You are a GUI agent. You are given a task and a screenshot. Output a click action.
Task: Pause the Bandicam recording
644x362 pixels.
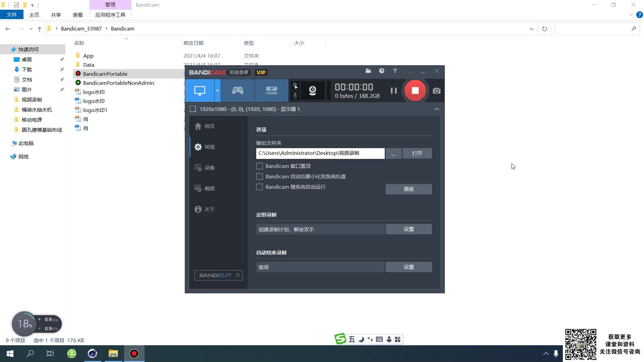click(394, 91)
